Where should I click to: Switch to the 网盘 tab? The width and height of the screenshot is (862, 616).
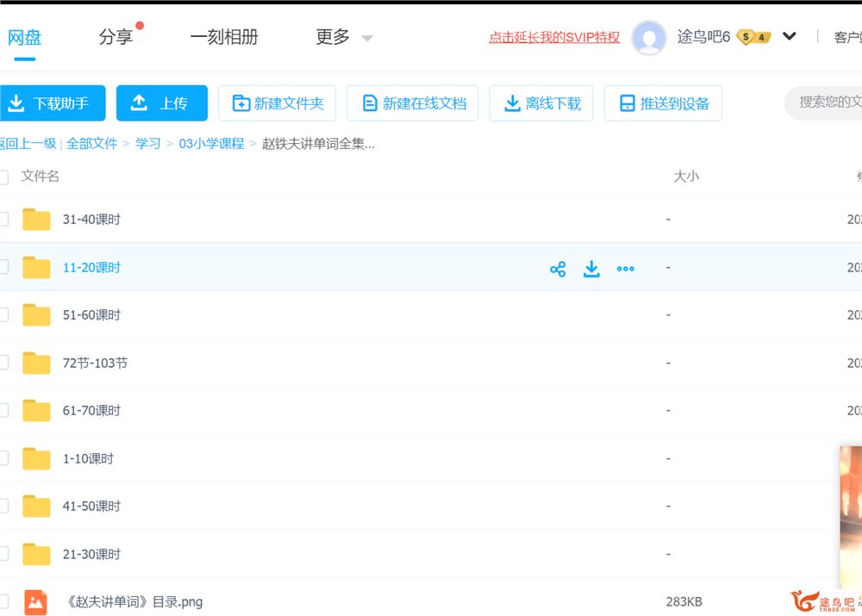pyautogui.click(x=24, y=37)
